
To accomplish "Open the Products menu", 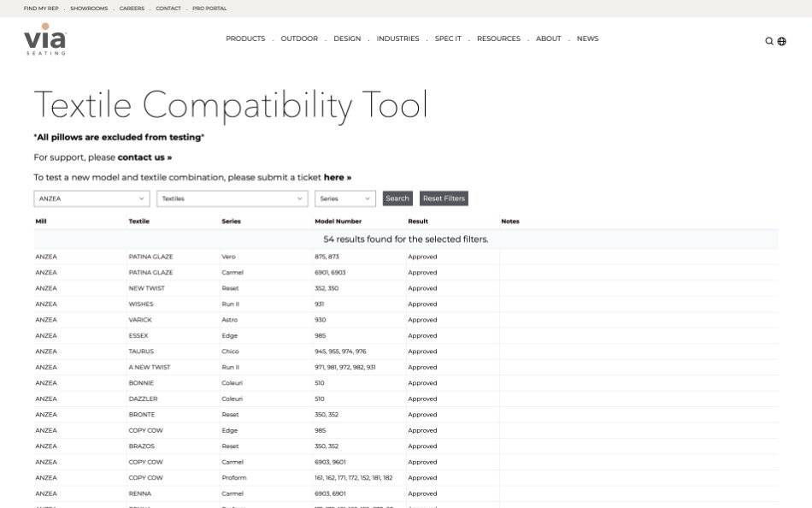I will pos(245,38).
